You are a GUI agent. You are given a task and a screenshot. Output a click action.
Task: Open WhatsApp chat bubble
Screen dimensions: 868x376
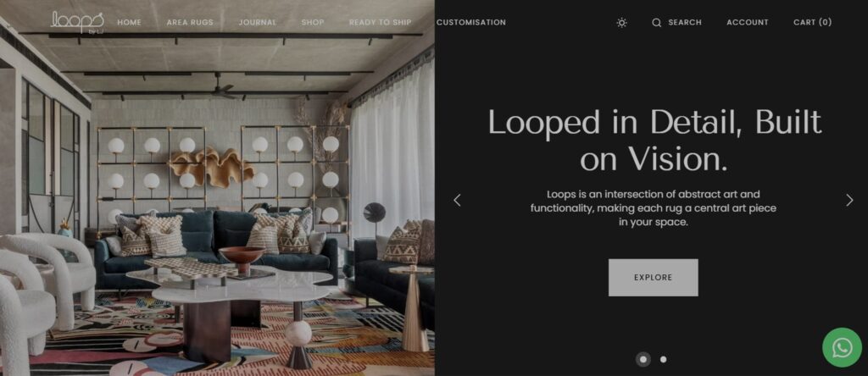(x=842, y=348)
